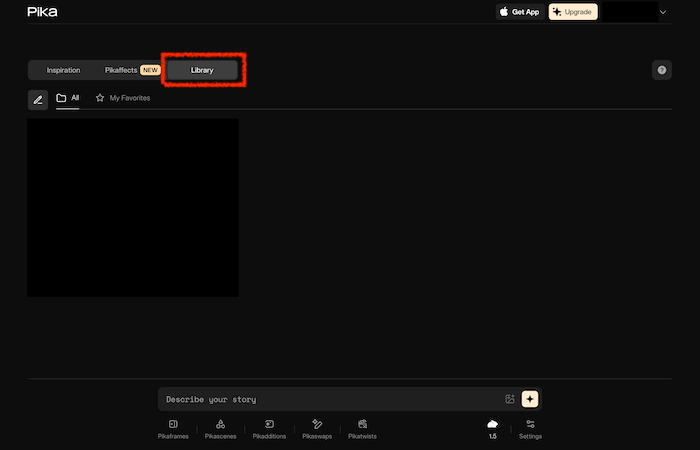700x450 pixels.
Task: Select the Pikascenes tool
Action: pyautogui.click(x=220, y=429)
